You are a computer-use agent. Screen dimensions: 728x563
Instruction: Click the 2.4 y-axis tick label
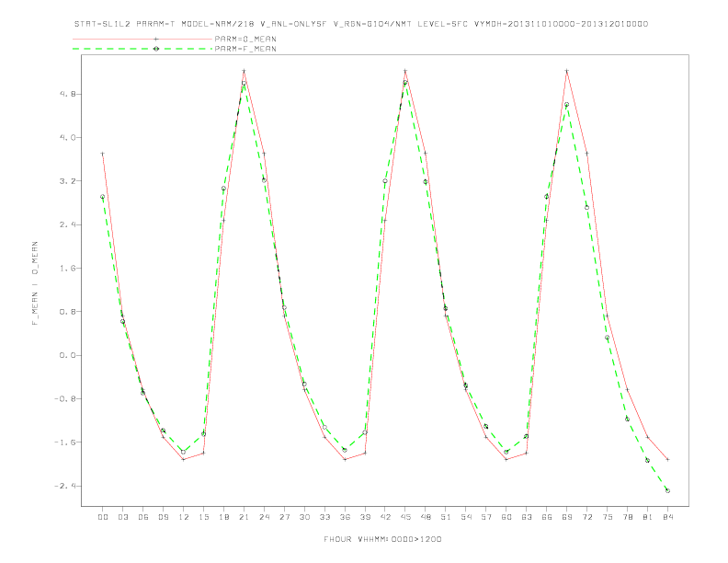pos(67,224)
